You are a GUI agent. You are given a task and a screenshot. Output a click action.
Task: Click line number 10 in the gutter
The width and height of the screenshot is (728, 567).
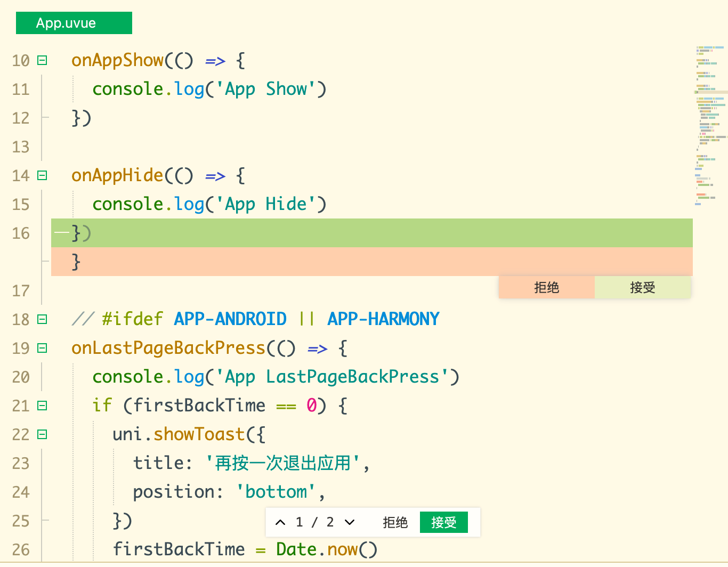(21, 61)
